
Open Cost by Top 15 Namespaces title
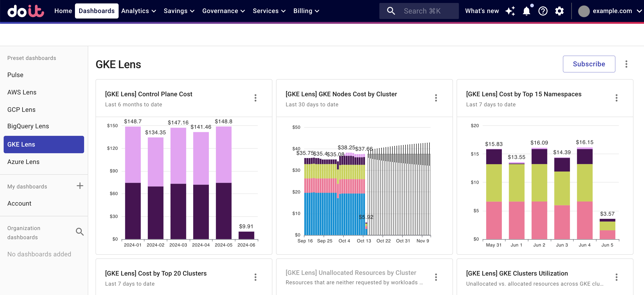click(524, 94)
